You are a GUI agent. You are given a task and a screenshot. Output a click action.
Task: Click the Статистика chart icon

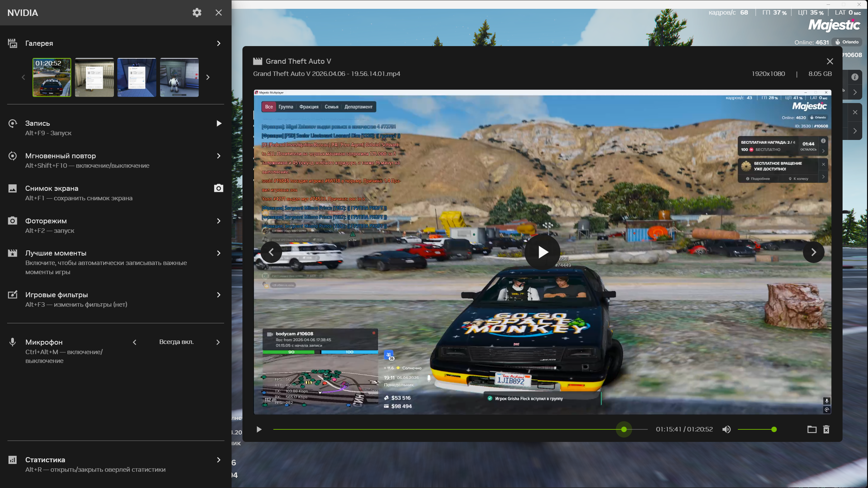(13, 460)
